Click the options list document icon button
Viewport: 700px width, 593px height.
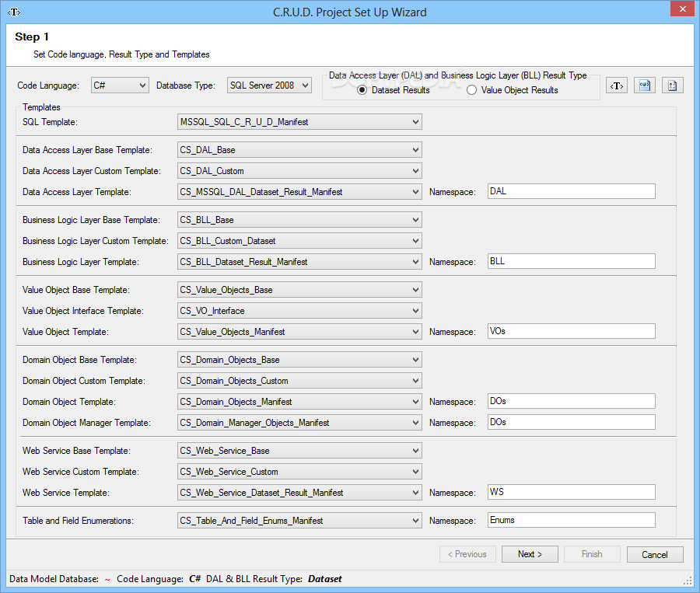(672, 85)
